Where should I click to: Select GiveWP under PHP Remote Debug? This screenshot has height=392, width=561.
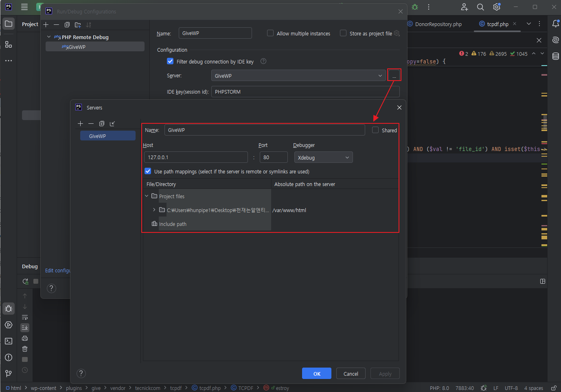[x=95, y=47]
